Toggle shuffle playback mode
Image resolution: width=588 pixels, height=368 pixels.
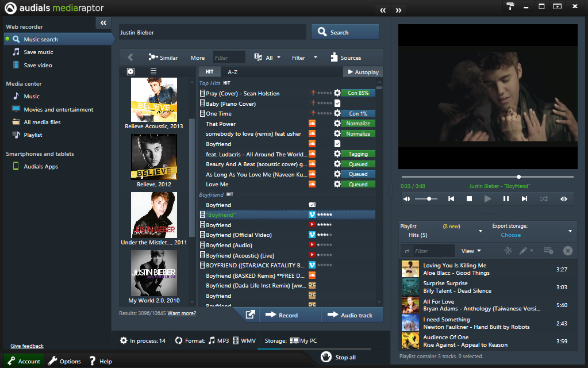544,199
